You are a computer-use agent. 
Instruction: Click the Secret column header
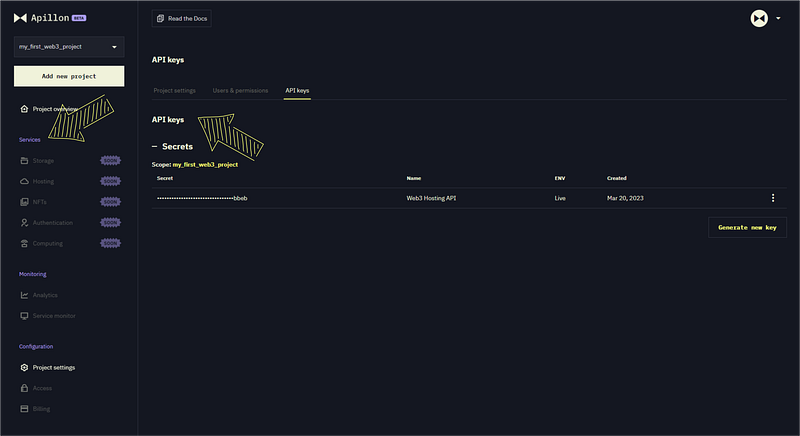(165, 178)
